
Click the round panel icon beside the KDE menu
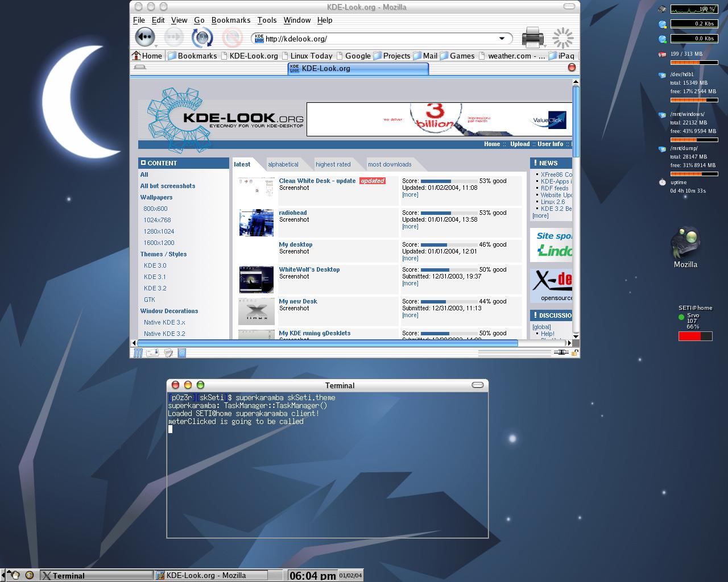(x=30, y=575)
